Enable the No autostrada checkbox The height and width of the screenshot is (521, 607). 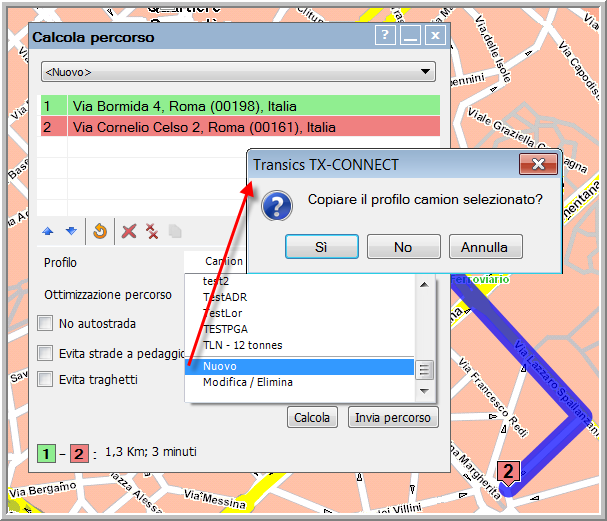(45, 323)
